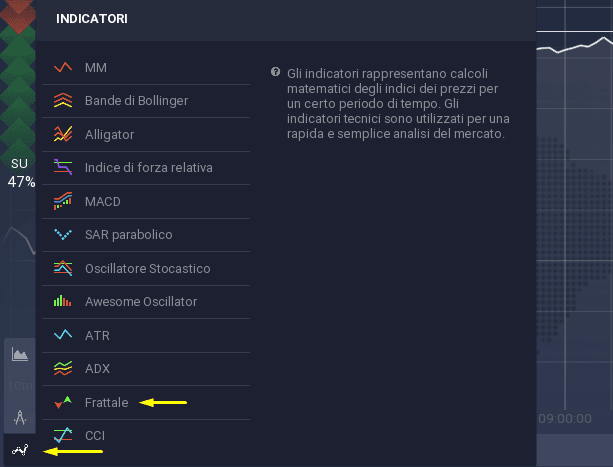Select the Awesome Oscillator bars icon
Screen dimensions: 613x467
63,301
